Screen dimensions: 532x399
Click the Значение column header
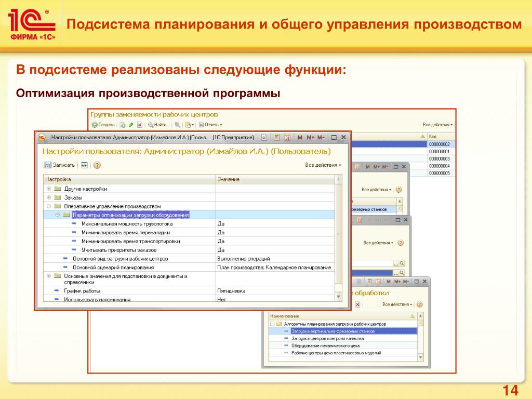[x=275, y=179]
